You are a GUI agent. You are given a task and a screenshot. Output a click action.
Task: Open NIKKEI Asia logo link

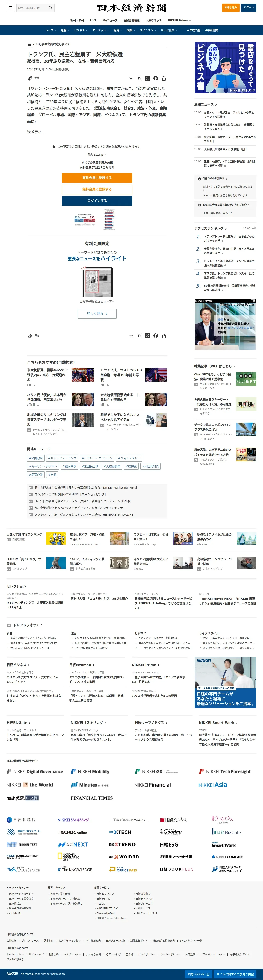(213, 784)
